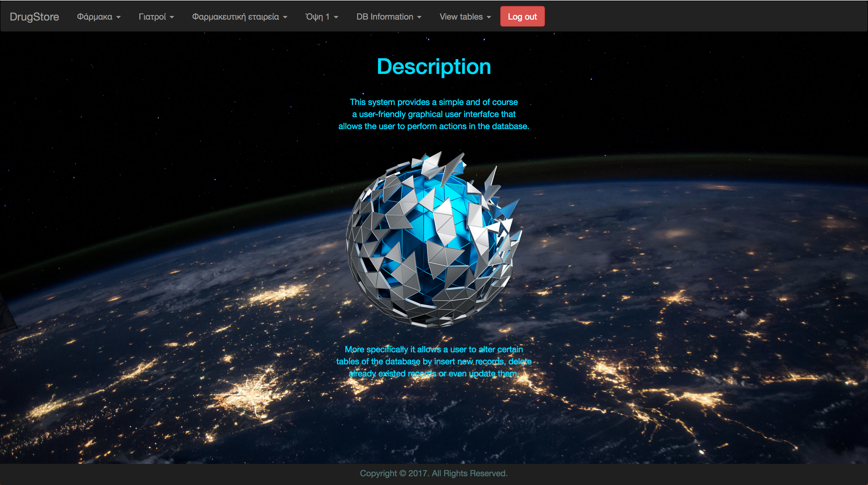
Task: Open the View tables menu
Action: [461, 17]
